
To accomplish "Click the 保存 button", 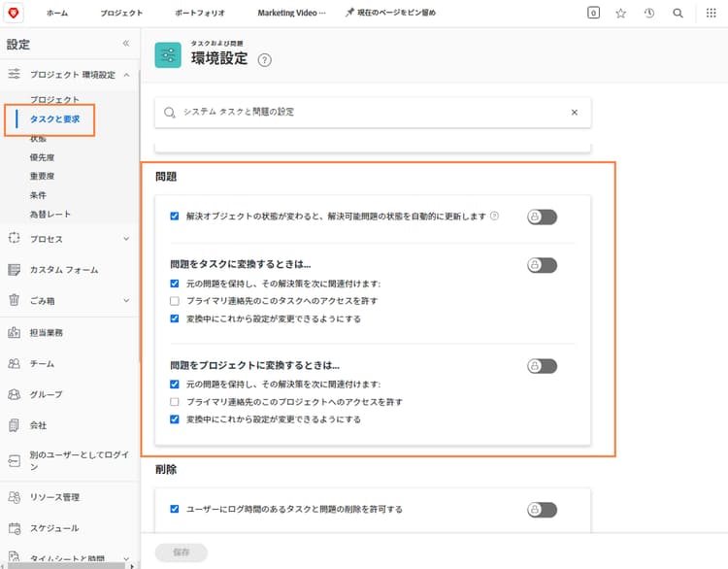I will (182, 552).
